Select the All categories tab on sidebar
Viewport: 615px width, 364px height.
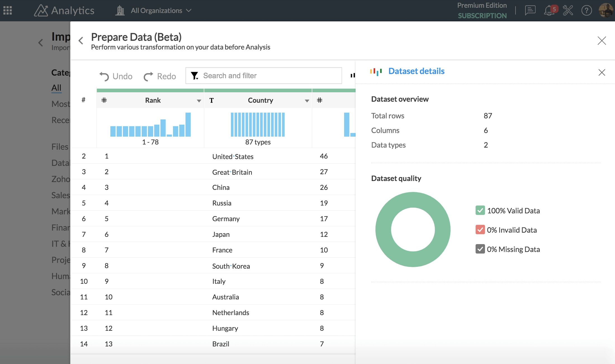tap(56, 87)
